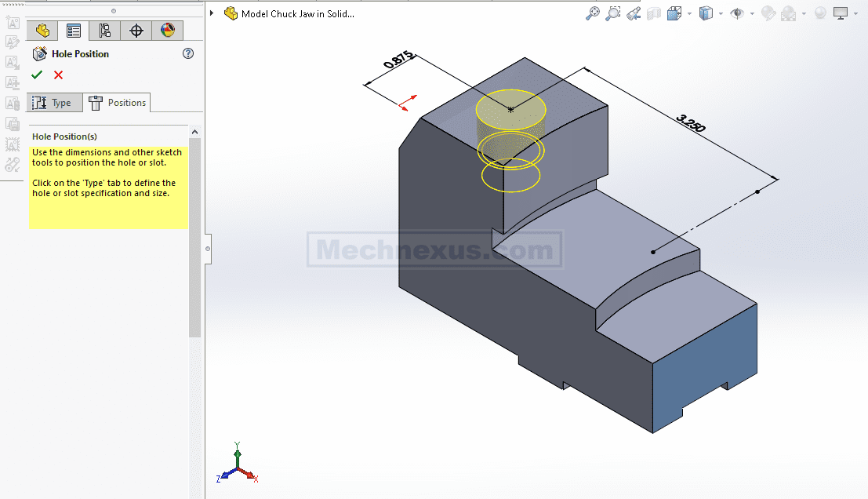Click the pin circle above the manager tabs
This screenshot has width=868, height=499.
point(114,11)
